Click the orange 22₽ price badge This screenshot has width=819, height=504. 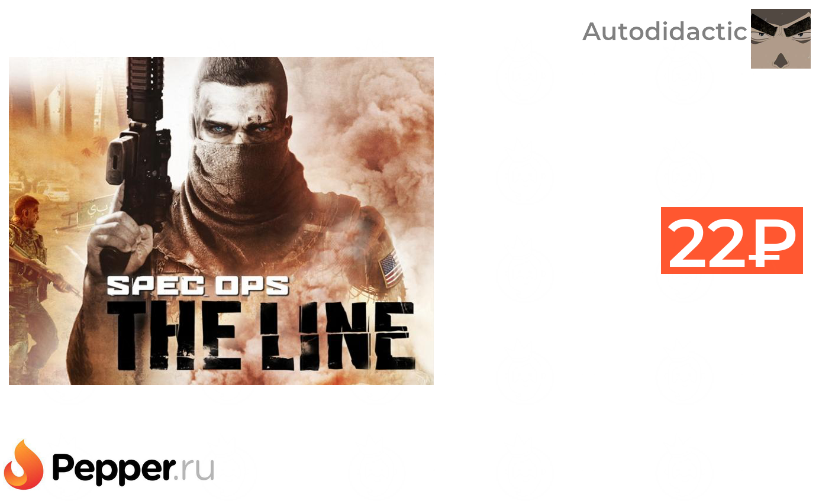(731, 240)
